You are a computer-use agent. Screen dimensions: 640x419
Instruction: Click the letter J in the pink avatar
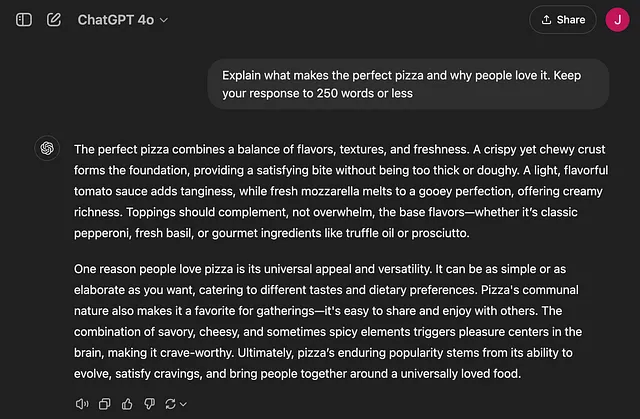[x=618, y=20]
